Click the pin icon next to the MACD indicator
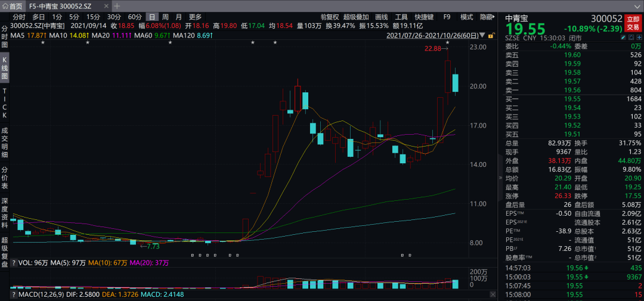Viewport: 644px width, 301px height. tap(13, 294)
